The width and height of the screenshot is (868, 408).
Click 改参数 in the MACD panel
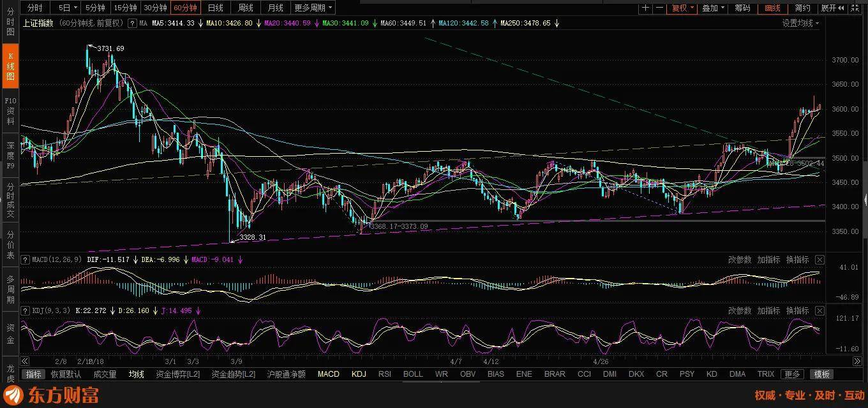point(740,259)
